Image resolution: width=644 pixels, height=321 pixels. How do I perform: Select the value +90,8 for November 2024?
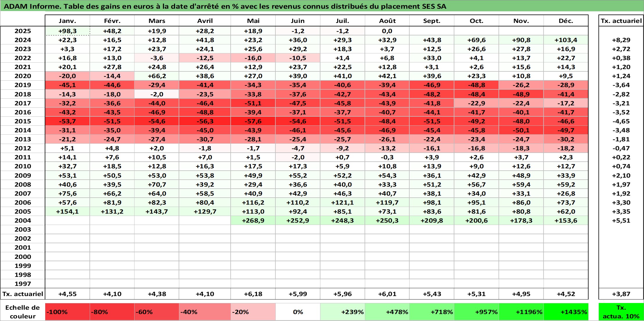pos(521,40)
